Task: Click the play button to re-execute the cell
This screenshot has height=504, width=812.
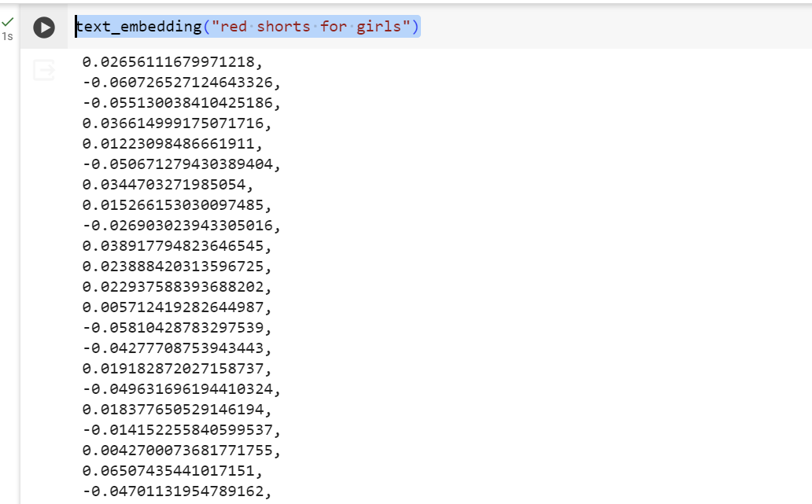Action: 43,26
